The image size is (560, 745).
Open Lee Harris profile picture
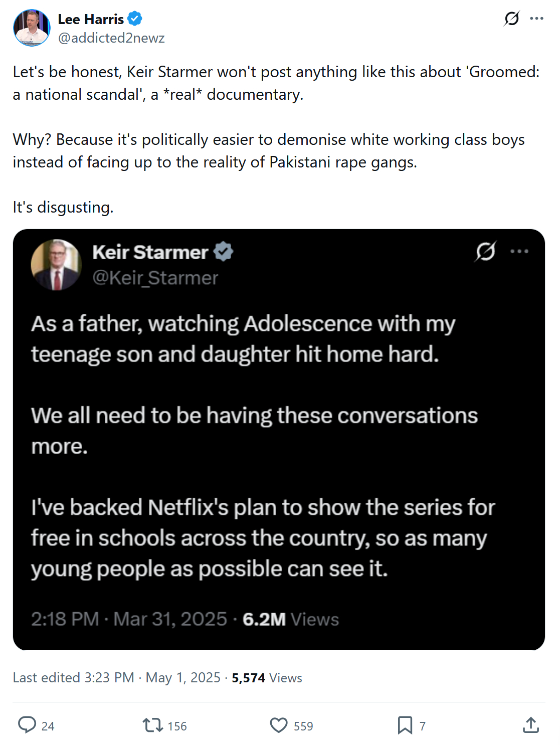pos(32,28)
